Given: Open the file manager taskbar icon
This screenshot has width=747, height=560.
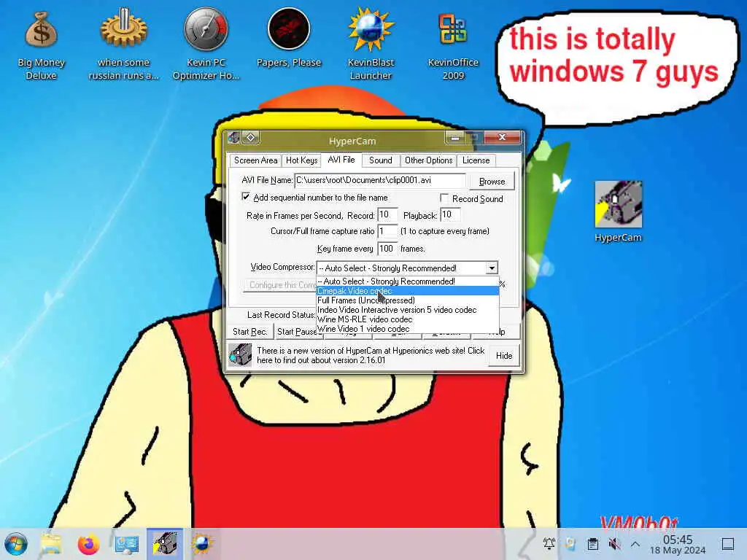Looking at the screenshot, I should click(x=51, y=544).
